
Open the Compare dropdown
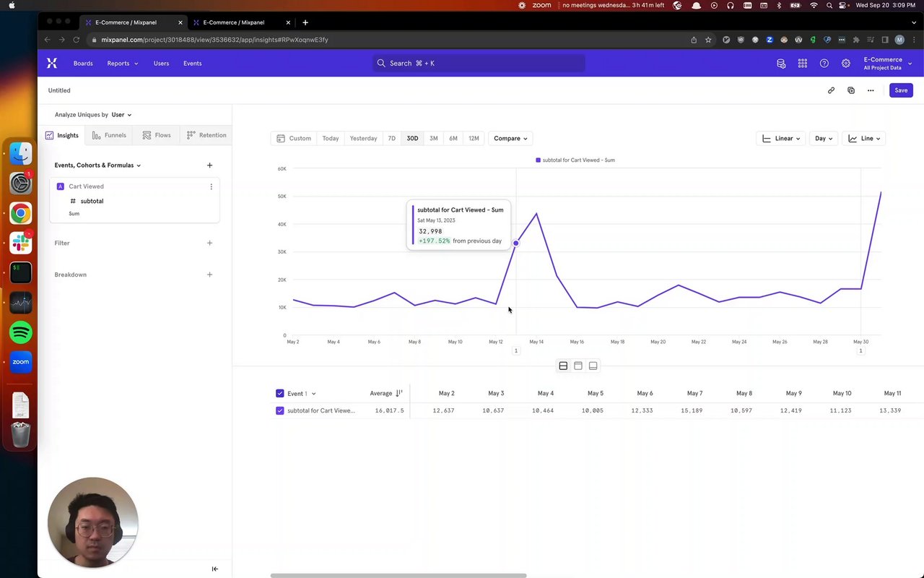(510, 139)
